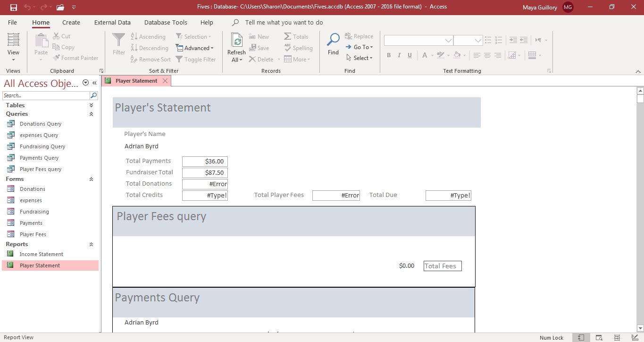Click the Replace command
This screenshot has width=644, height=342.
tap(359, 36)
